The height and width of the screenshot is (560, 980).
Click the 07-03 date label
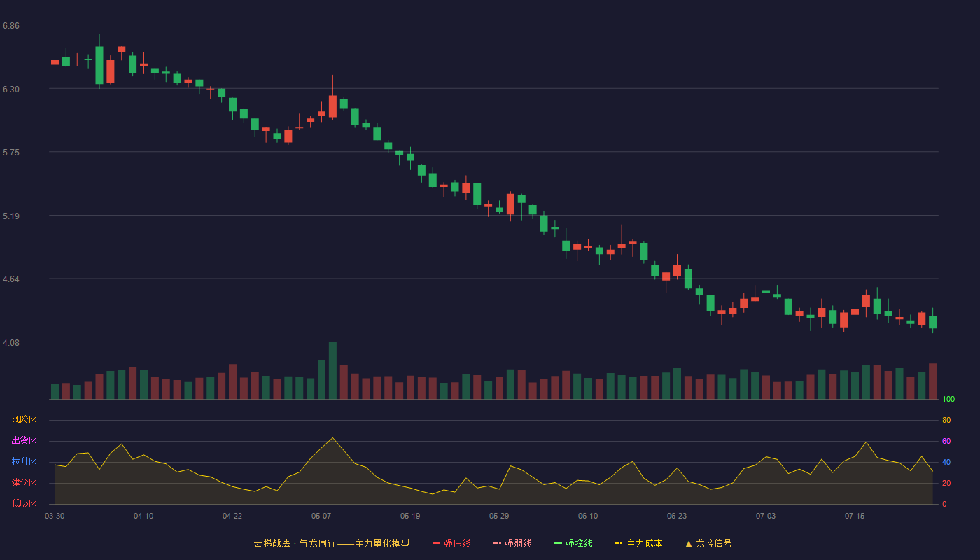[766, 516]
